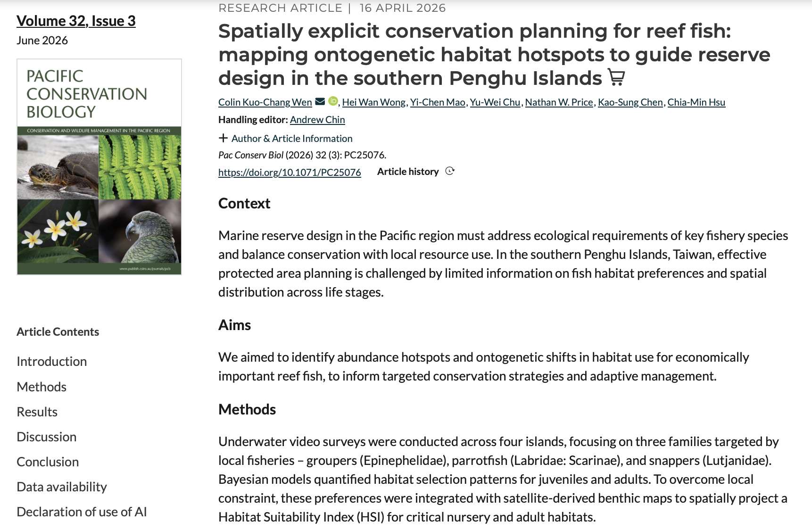The height and width of the screenshot is (530, 812).
Task: Click the Article history clock icon
Action: coord(450,171)
